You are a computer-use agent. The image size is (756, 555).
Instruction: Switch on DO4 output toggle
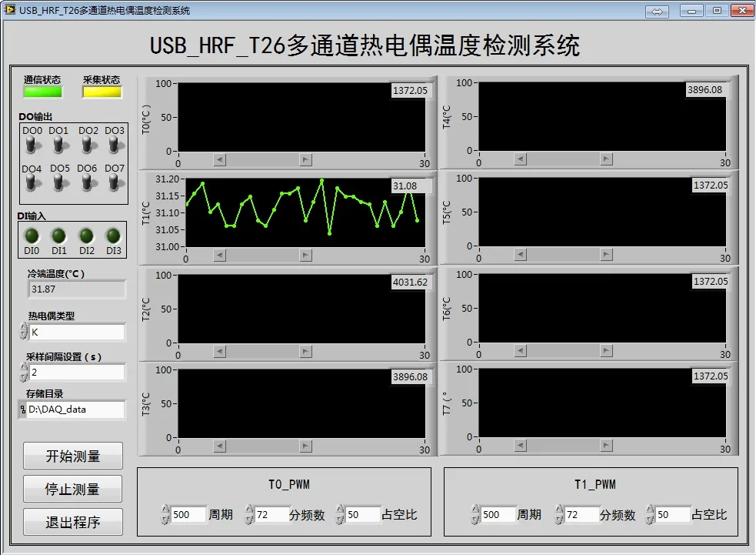[32, 182]
